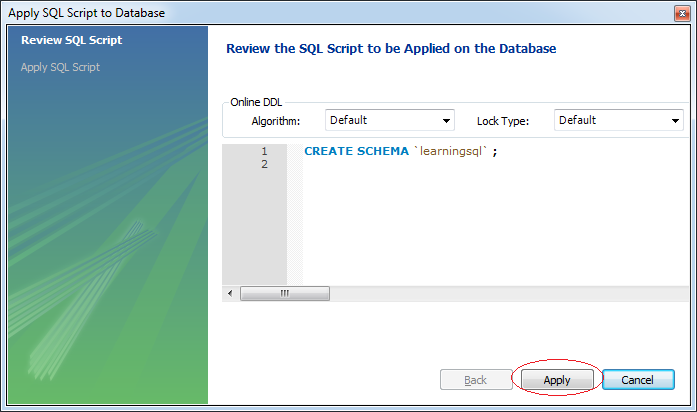Click the Algorithm label

(276, 121)
